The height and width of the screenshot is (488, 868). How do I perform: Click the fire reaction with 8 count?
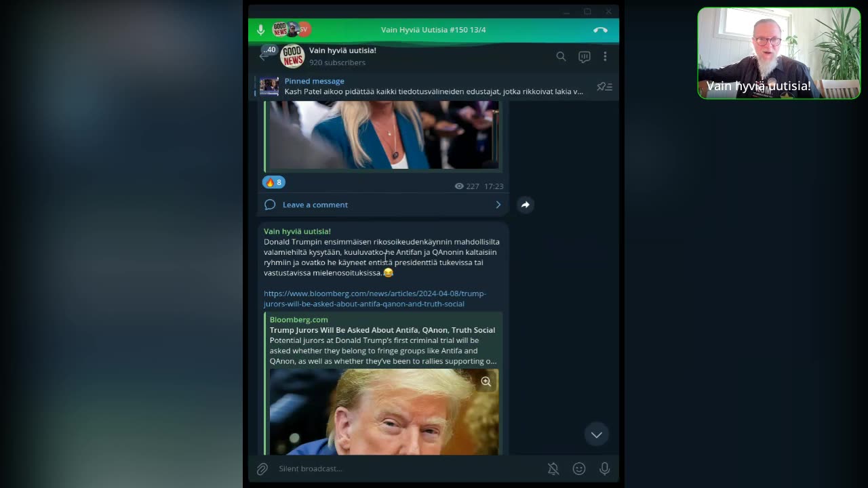pyautogui.click(x=274, y=182)
